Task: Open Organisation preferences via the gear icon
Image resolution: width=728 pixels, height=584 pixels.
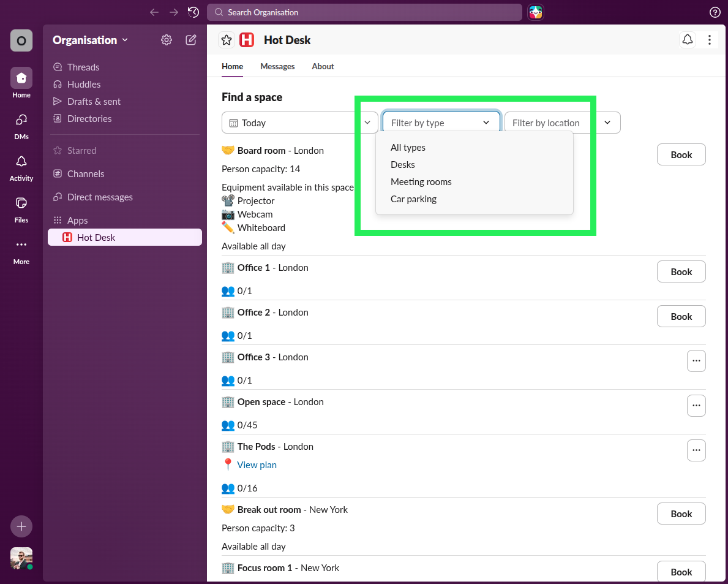Action: click(166, 40)
